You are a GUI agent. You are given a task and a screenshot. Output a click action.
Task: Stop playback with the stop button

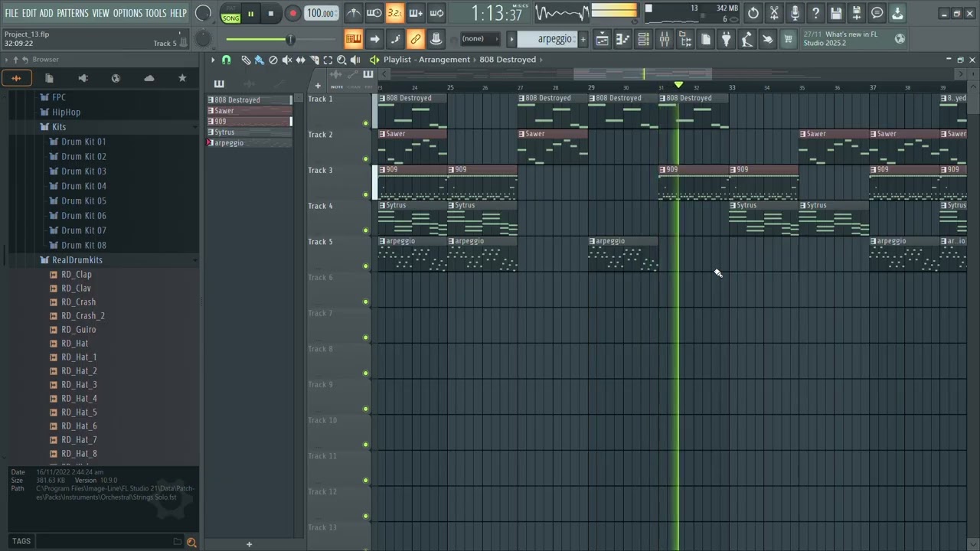(x=271, y=14)
